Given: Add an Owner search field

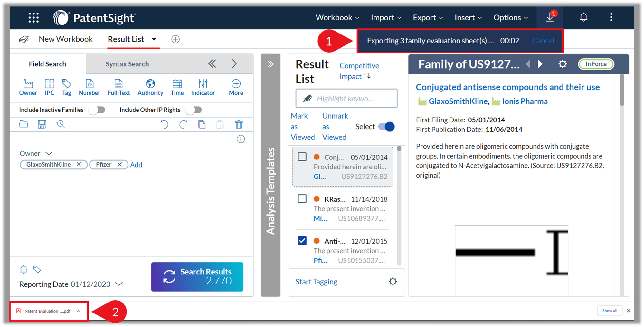Looking at the screenshot, I should coord(28,88).
